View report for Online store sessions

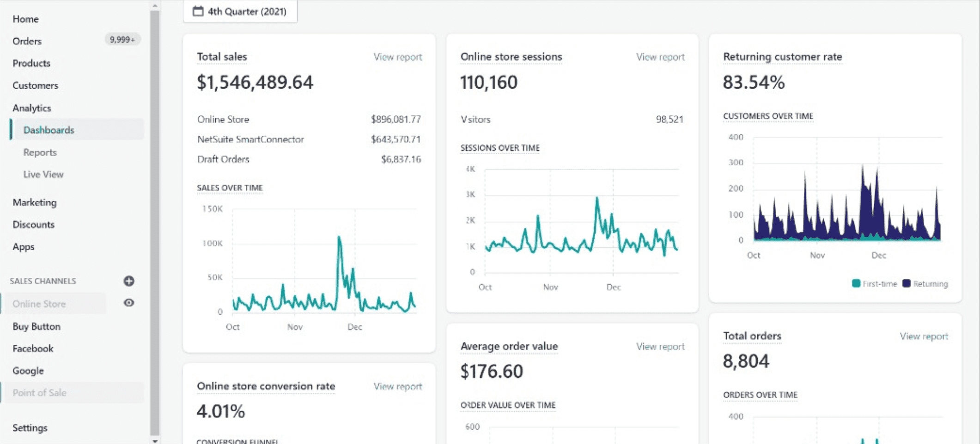point(660,57)
